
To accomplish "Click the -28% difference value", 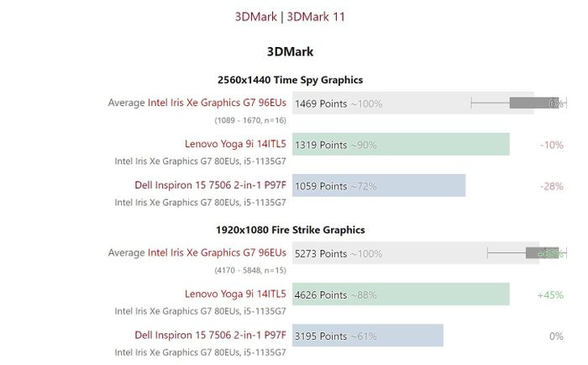I will coord(551,186).
